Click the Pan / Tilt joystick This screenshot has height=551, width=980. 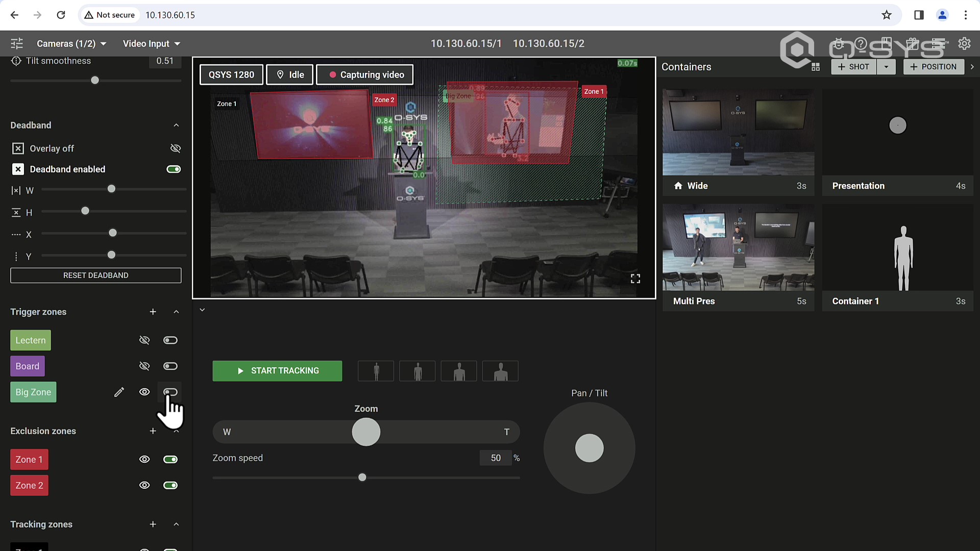[x=590, y=448]
